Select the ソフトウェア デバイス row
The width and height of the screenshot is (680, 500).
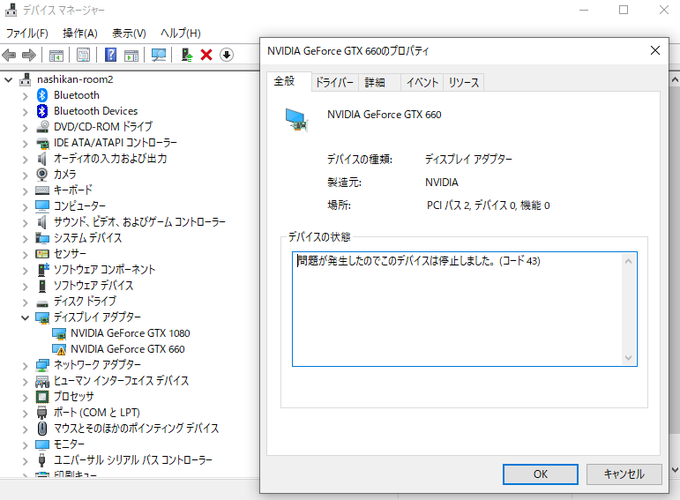[93, 286]
